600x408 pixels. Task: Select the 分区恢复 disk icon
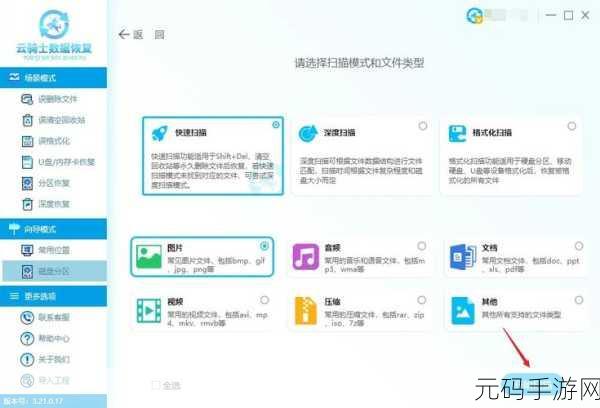pos(27,183)
